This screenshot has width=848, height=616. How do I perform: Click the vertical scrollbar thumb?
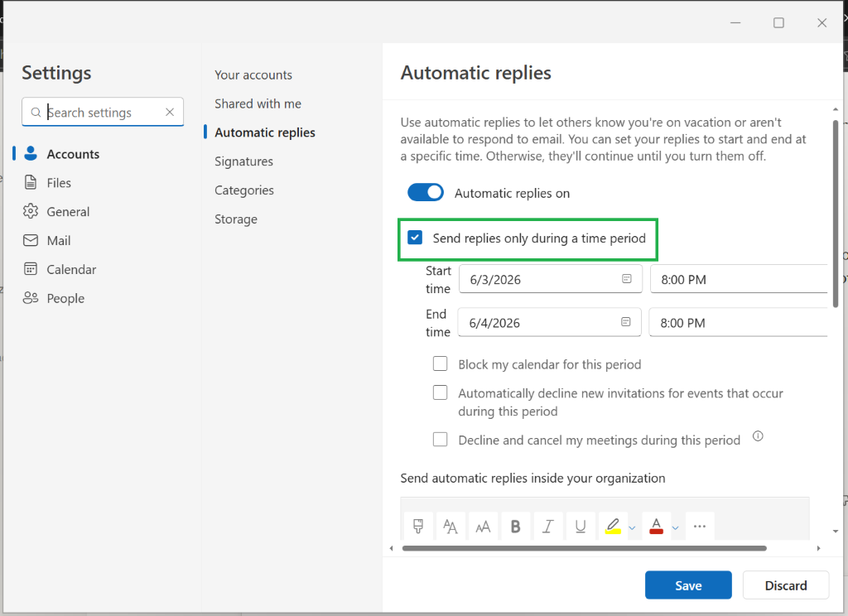pos(835,214)
